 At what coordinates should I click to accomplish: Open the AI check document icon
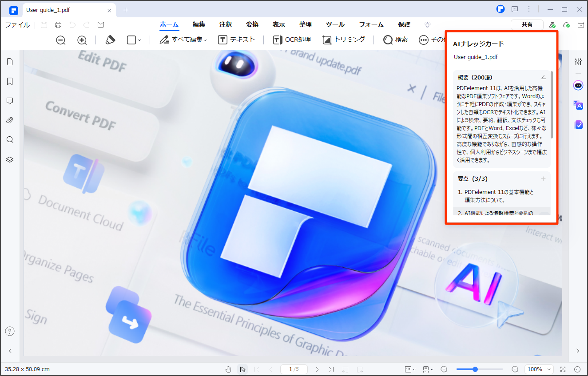[578, 125]
